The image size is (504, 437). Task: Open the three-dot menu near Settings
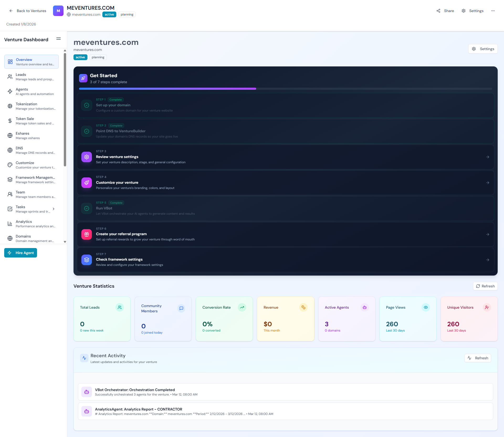tap(493, 11)
